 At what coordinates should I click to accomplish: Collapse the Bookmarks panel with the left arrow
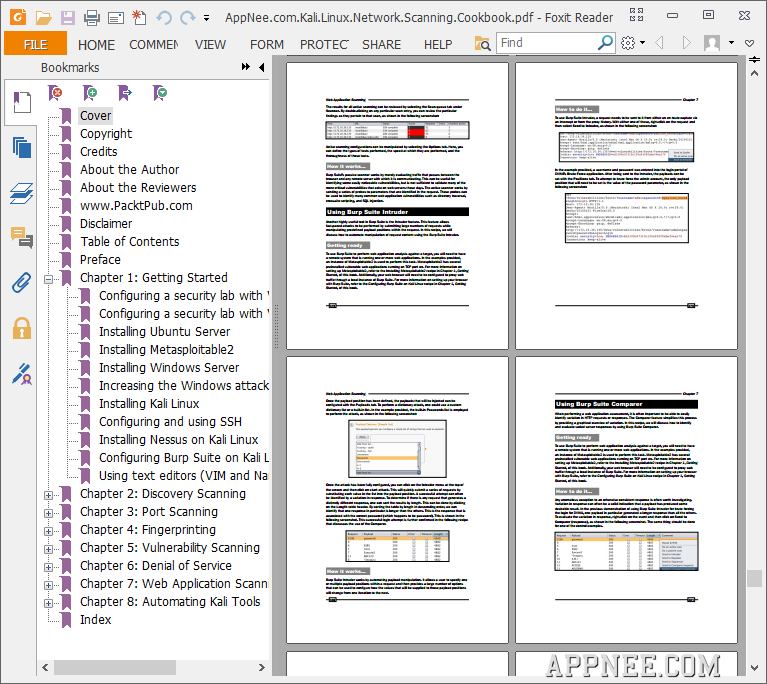click(262, 67)
